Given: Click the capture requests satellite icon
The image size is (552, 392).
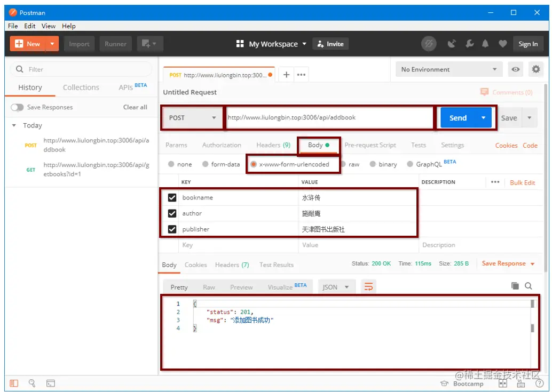Looking at the screenshot, I should 452,44.
